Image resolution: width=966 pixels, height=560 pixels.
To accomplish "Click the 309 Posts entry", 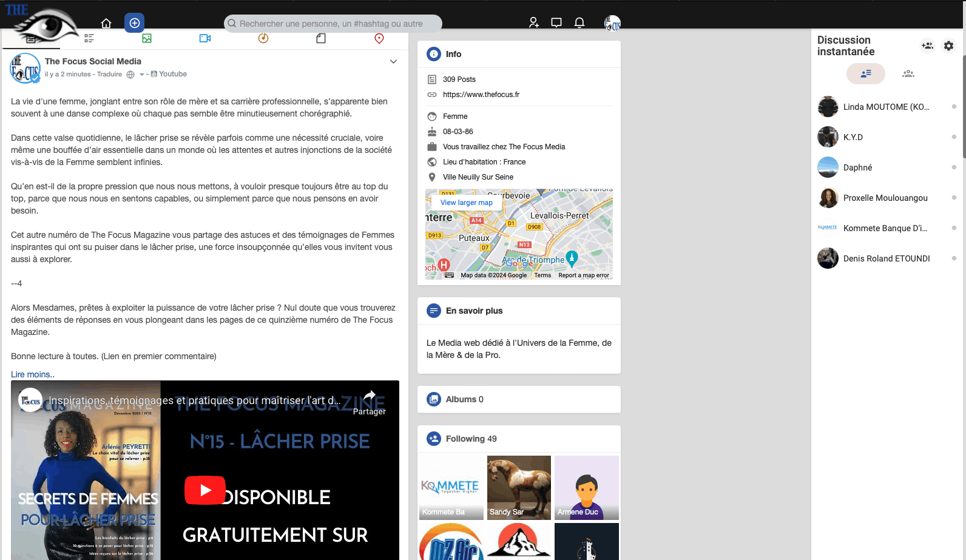I will pos(459,79).
